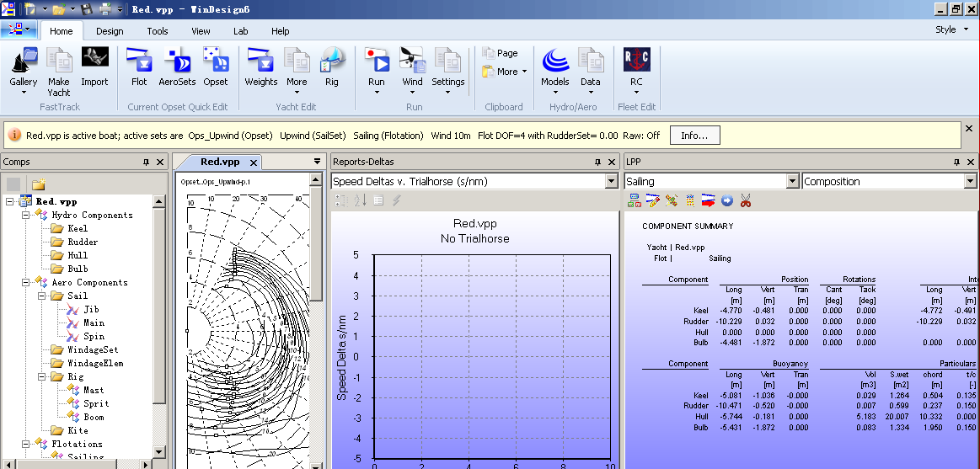The width and height of the screenshot is (980, 469).
Task: Open the Gallery in FastTrack
Action: (x=24, y=70)
